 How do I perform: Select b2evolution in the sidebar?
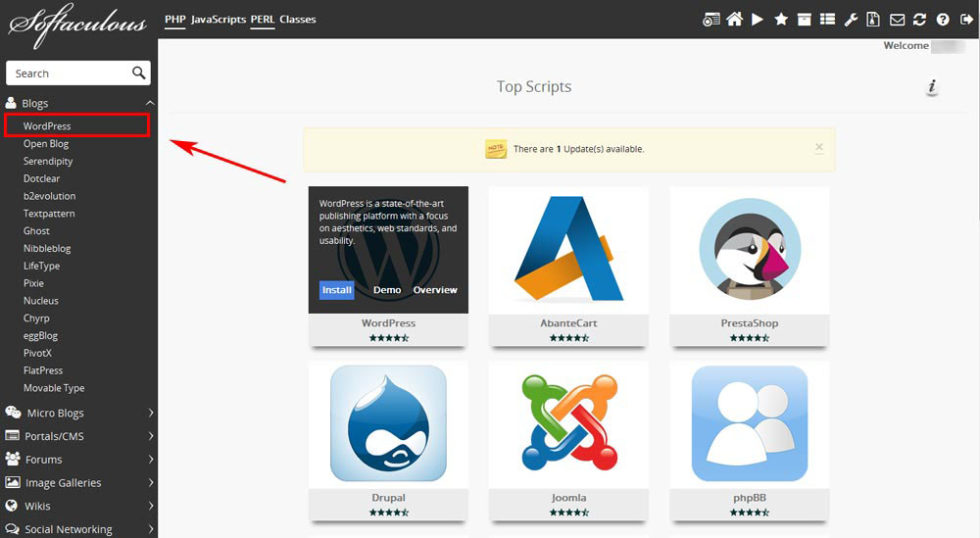click(49, 196)
